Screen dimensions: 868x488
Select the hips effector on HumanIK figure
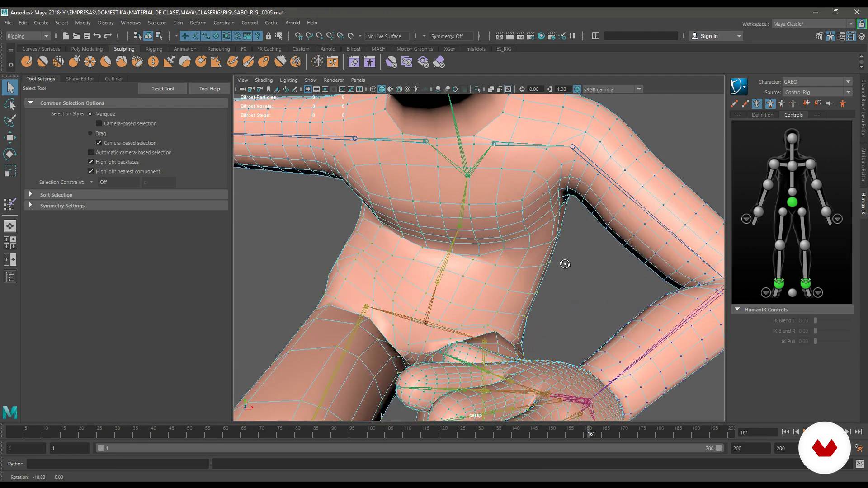(x=792, y=202)
